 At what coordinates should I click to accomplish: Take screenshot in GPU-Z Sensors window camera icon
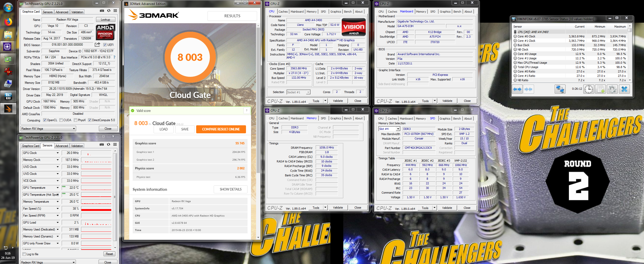[x=102, y=144]
